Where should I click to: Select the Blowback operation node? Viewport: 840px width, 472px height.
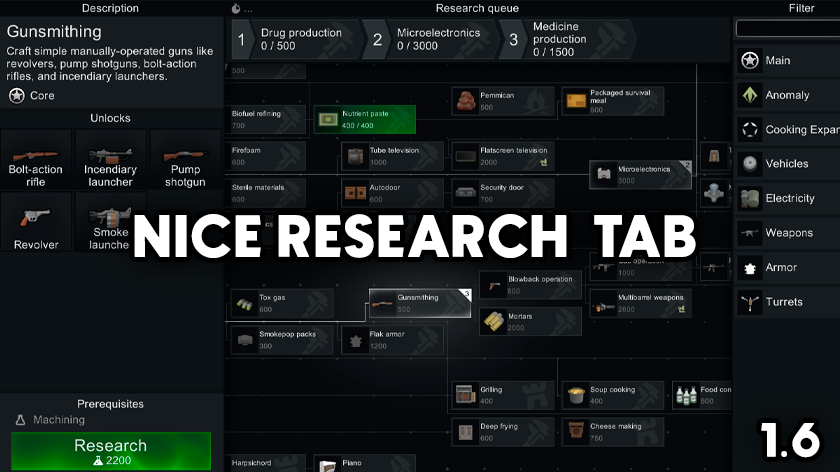click(x=530, y=285)
